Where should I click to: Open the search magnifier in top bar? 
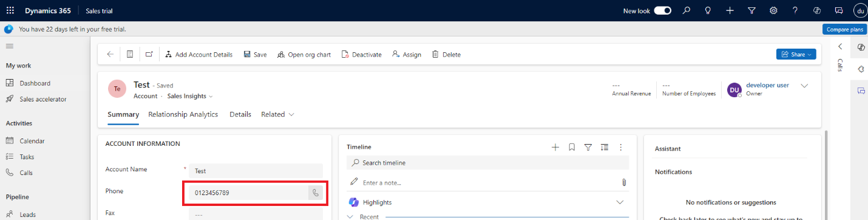pyautogui.click(x=687, y=10)
